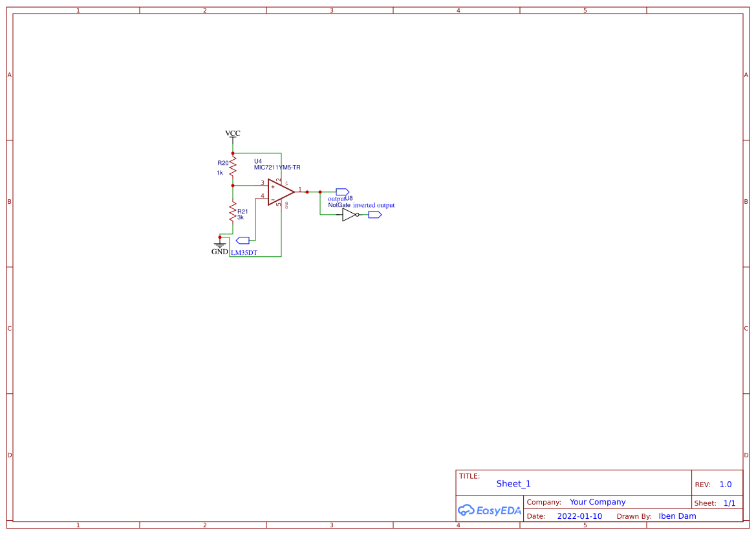Click the 'TITLE:' field label

point(469,476)
